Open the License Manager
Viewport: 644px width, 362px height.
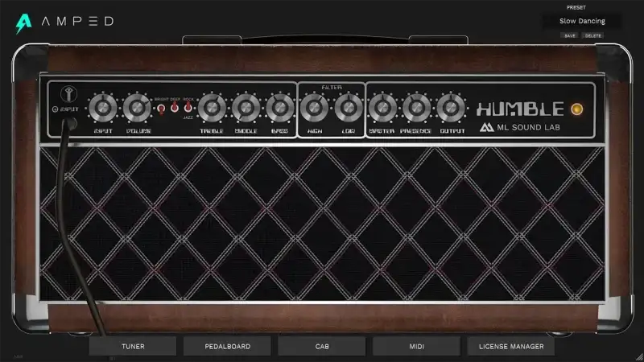pos(511,347)
